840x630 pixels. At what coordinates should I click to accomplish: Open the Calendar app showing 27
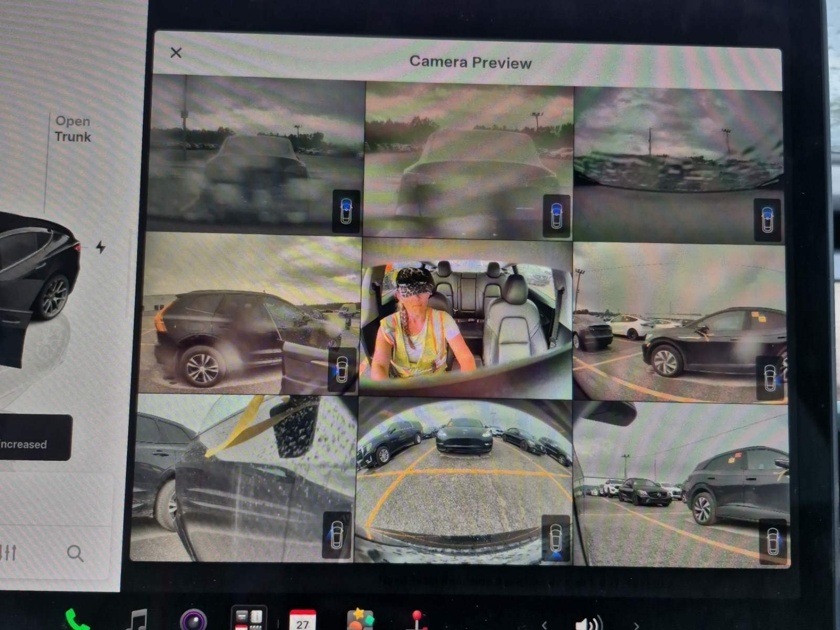(302, 620)
